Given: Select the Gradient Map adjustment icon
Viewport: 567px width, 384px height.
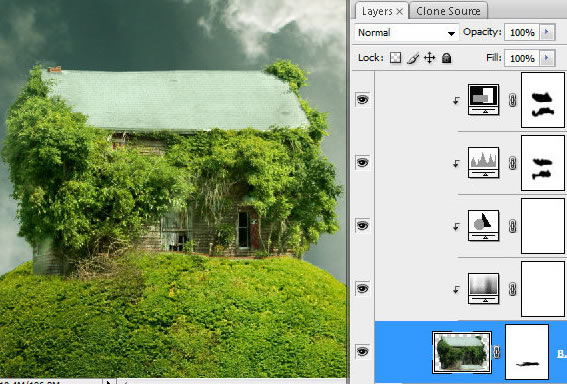Looking at the screenshot, I should point(483,289).
